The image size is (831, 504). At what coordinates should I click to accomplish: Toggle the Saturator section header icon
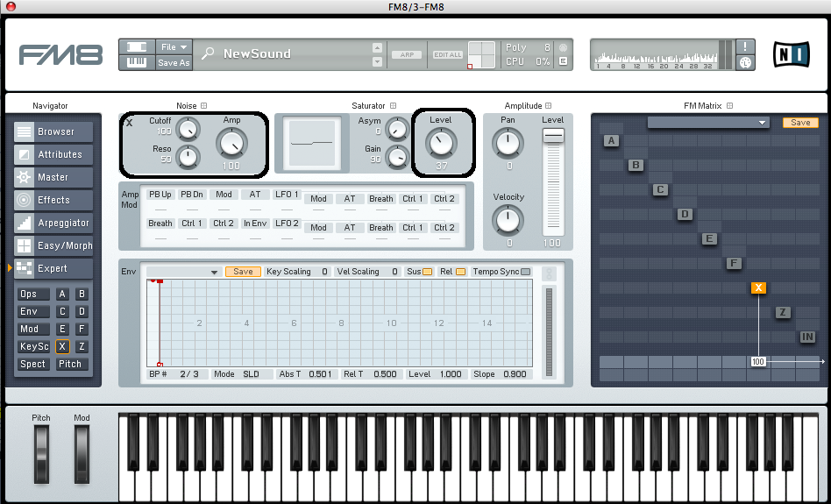[393, 105]
